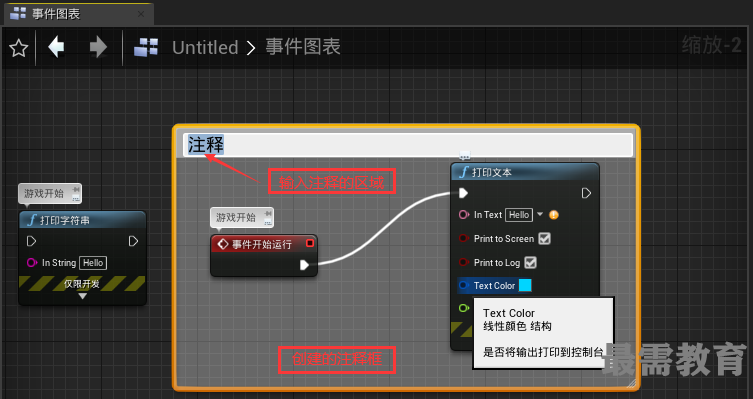Toggle pin icon on 事件开始运行 comment bubble
This screenshot has width=753, height=399.
click(x=268, y=214)
